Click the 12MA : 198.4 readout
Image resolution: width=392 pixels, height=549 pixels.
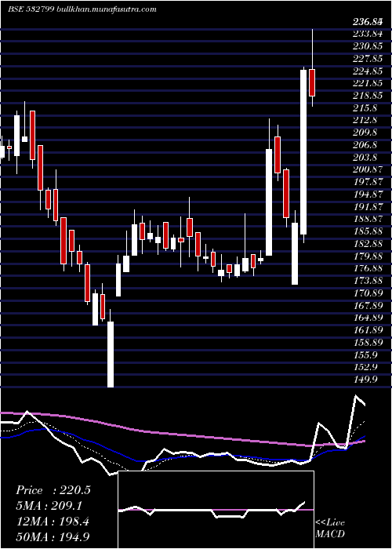(53, 522)
